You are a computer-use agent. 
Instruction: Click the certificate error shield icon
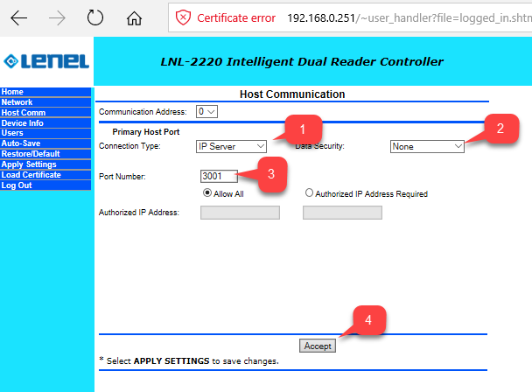coord(183,17)
